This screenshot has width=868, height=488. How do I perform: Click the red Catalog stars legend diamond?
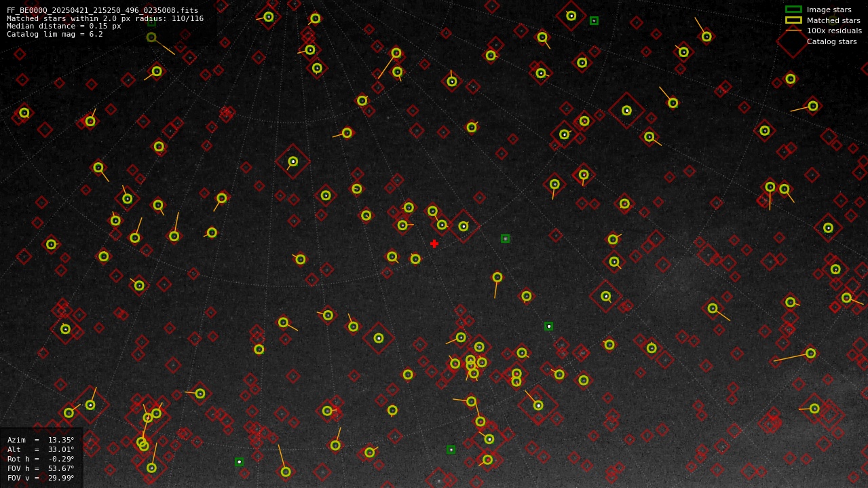pyautogui.click(x=793, y=41)
